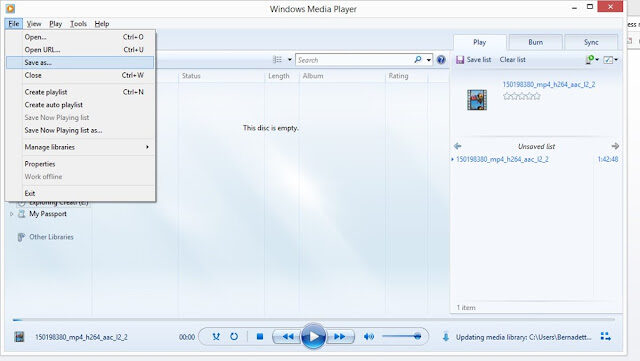Open the View menu
The width and height of the screenshot is (640, 361).
[34, 24]
